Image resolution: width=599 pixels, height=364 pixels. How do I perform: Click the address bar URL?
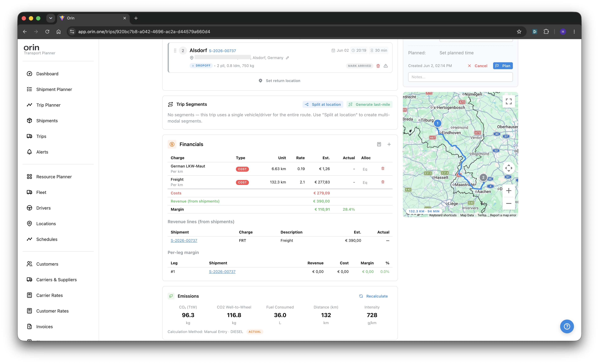point(144,32)
